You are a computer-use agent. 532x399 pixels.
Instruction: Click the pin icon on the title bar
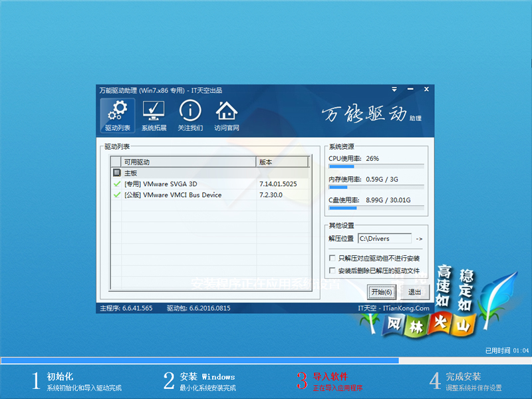pyautogui.click(x=394, y=89)
